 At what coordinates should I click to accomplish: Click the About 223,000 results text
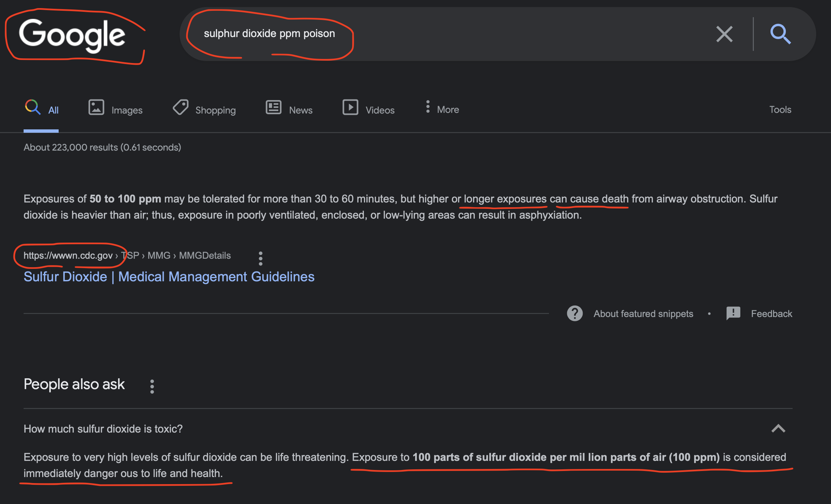tap(102, 147)
